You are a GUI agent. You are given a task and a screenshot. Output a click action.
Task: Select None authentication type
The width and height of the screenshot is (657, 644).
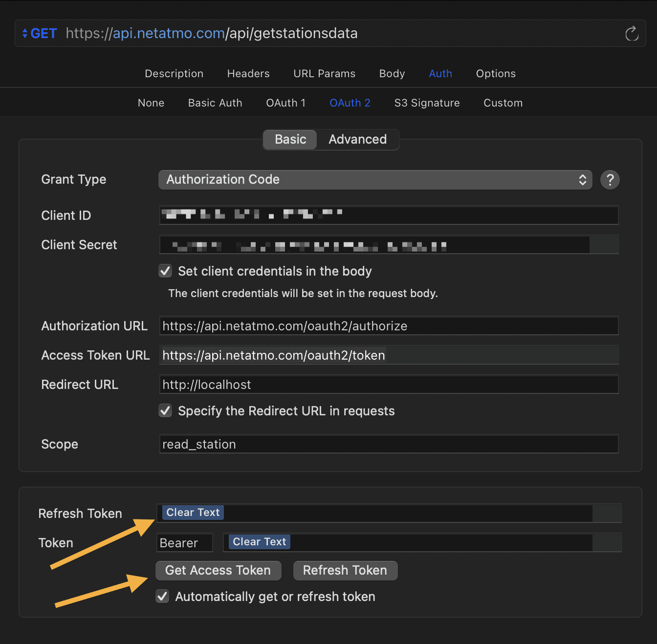tap(151, 103)
